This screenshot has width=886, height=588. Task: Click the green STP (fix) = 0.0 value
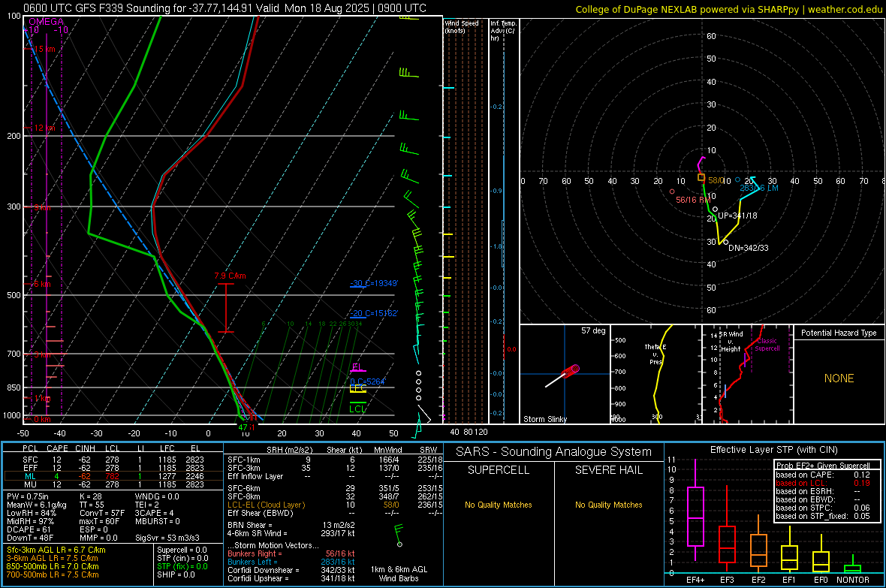coord(182,566)
